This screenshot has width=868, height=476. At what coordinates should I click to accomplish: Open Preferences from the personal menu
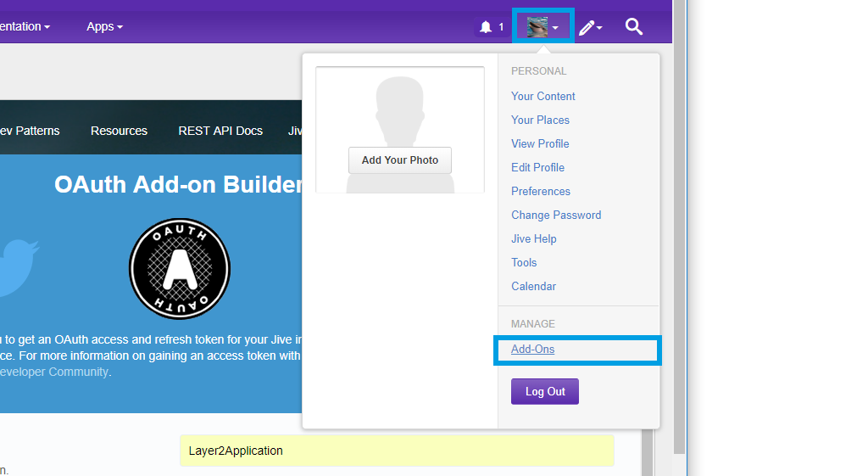541,191
